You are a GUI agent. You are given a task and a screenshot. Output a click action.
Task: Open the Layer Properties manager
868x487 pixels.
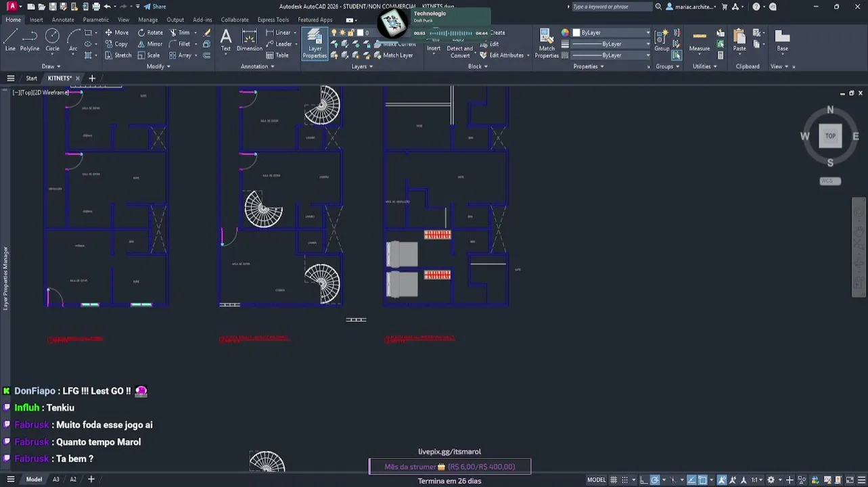click(315, 44)
